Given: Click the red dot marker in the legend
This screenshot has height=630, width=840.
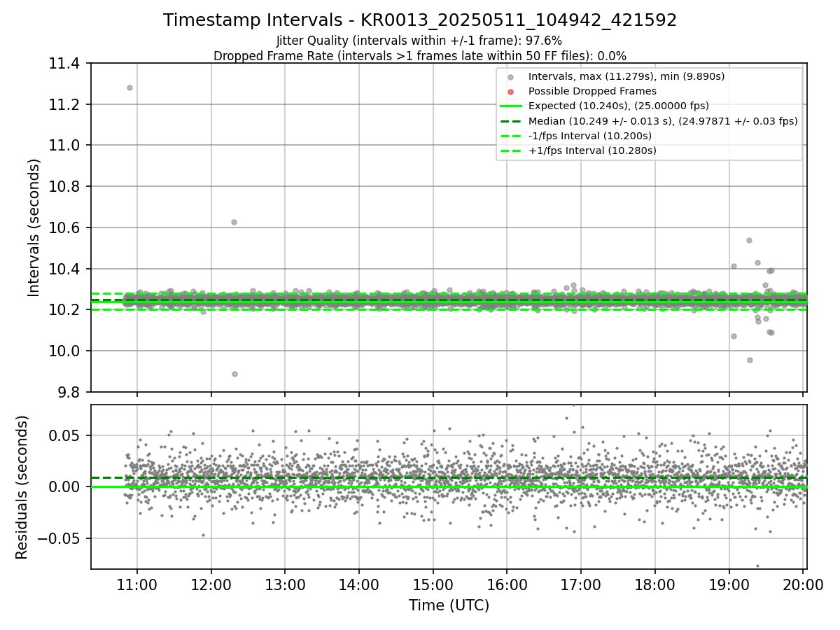Looking at the screenshot, I should (510, 92).
